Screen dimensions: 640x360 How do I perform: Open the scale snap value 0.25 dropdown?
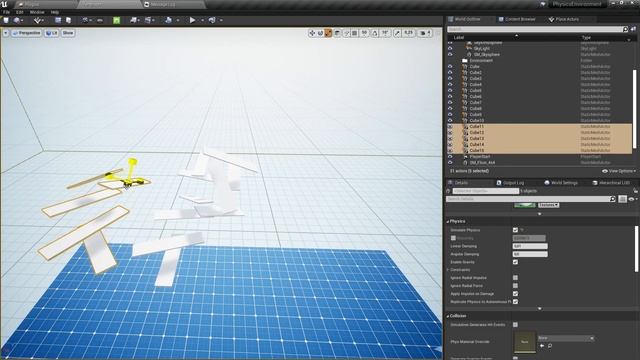click(x=409, y=33)
